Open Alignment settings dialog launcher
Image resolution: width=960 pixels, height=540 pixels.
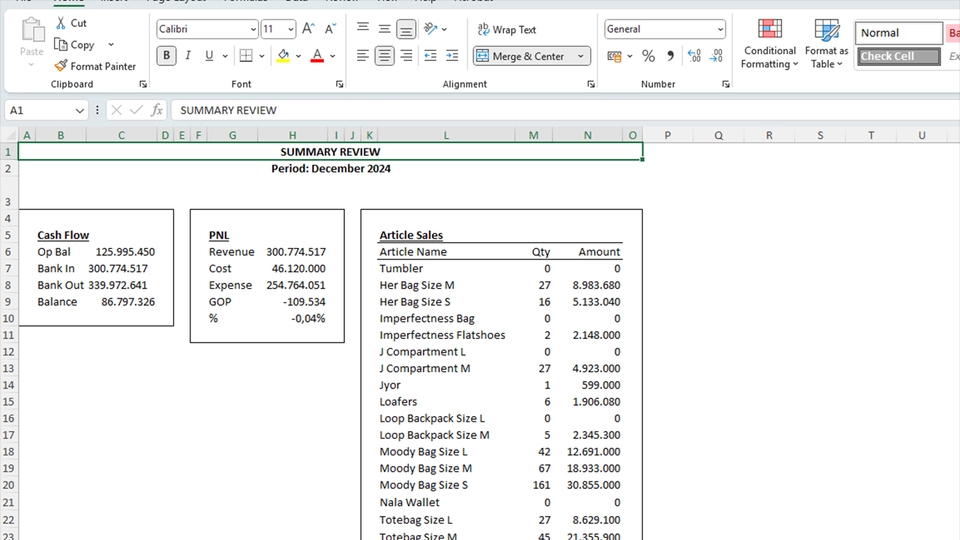click(x=591, y=84)
